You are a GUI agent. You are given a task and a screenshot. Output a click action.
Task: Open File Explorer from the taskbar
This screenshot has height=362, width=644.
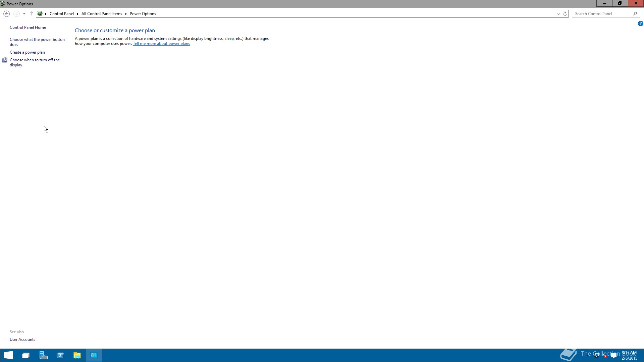point(77,355)
